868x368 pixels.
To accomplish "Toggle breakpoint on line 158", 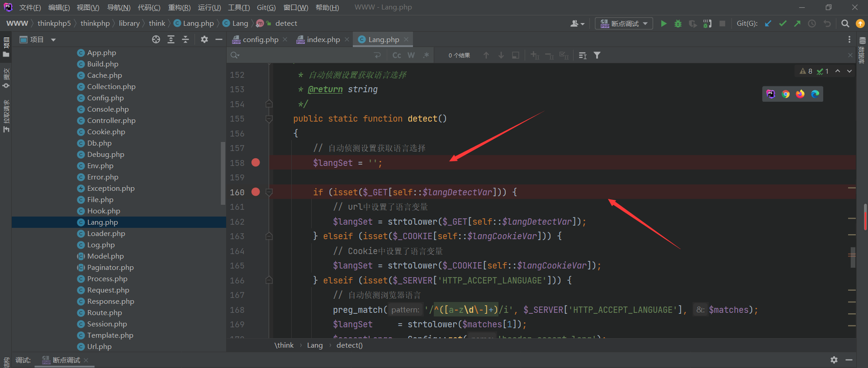I will click(256, 163).
